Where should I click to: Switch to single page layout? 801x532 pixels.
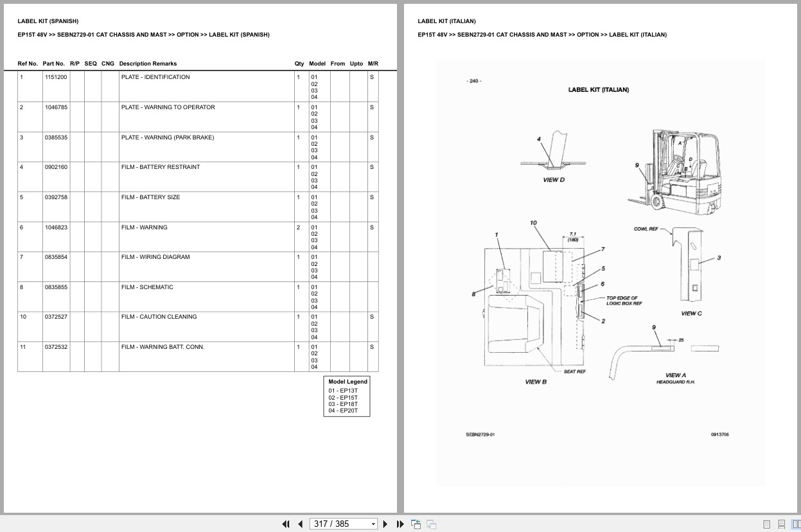point(766,524)
